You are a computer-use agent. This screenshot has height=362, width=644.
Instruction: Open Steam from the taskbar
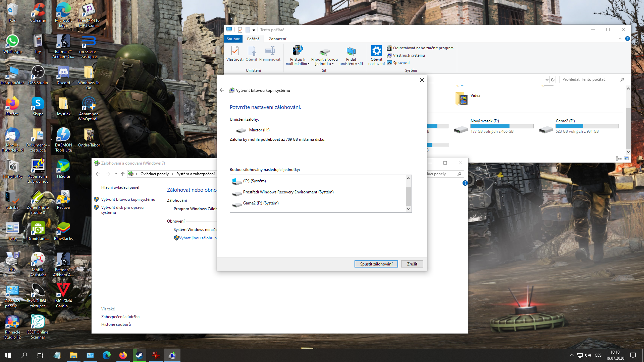pyautogui.click(x=139, y=355)
